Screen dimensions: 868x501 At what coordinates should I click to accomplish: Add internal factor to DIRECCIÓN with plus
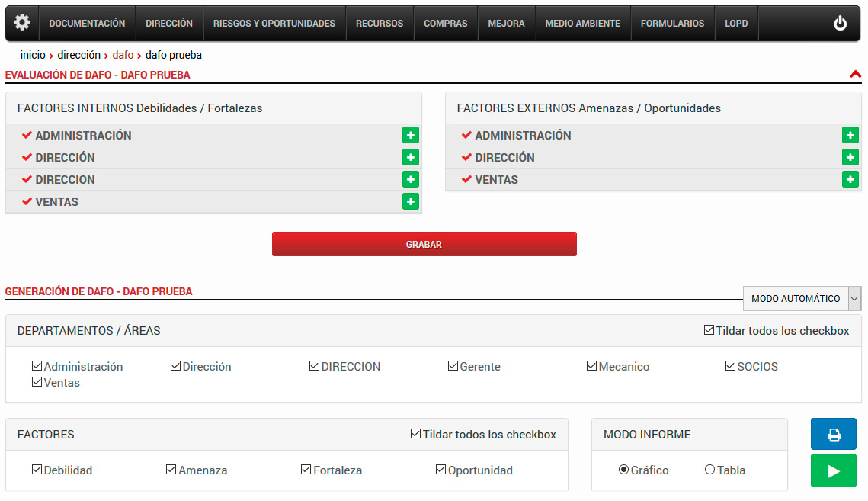click(x=410, y=157)
